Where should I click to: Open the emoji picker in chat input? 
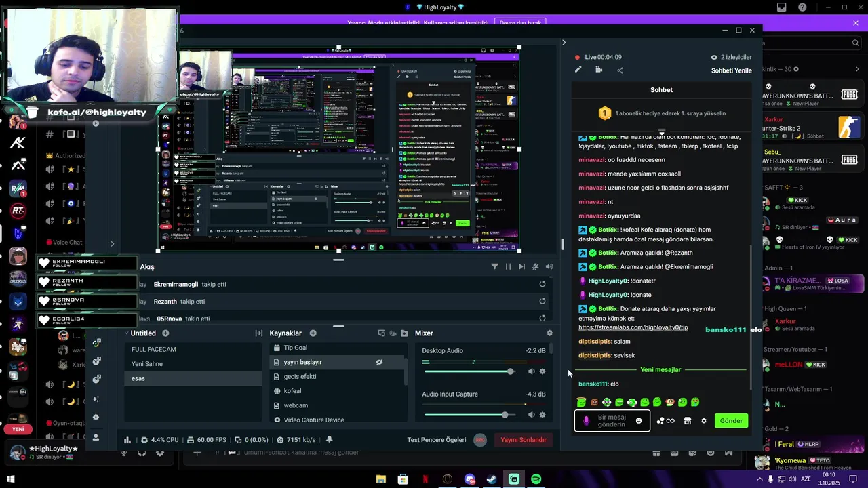tap(639, 421)
